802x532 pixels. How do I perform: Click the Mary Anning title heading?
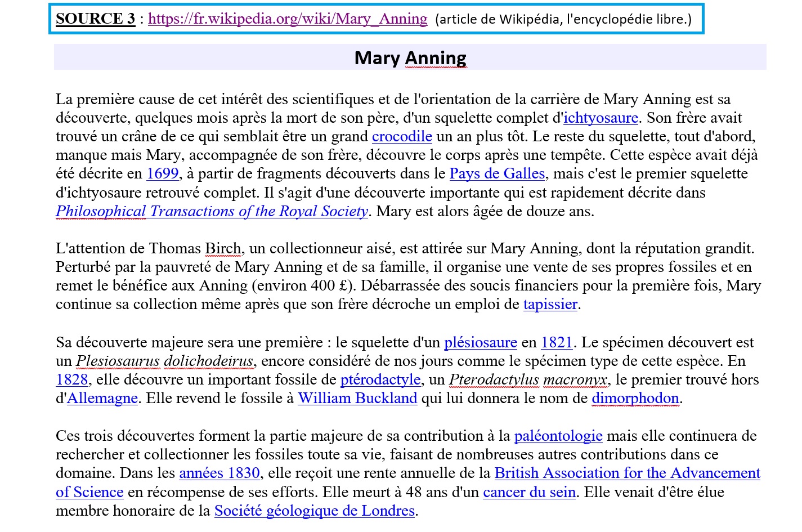pyautogui.click(x=410, y=57)
